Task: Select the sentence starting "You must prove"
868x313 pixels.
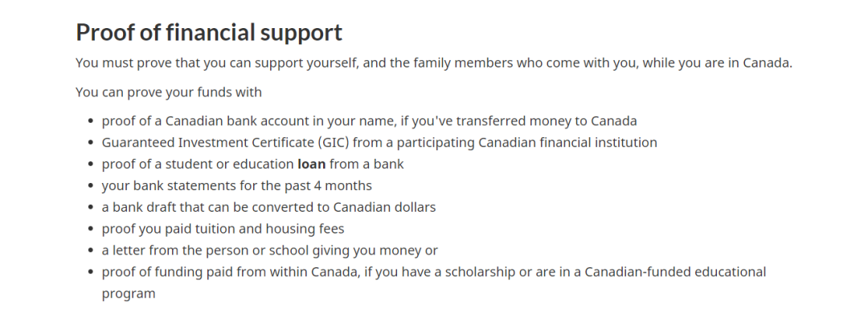Action: [434, 63]
